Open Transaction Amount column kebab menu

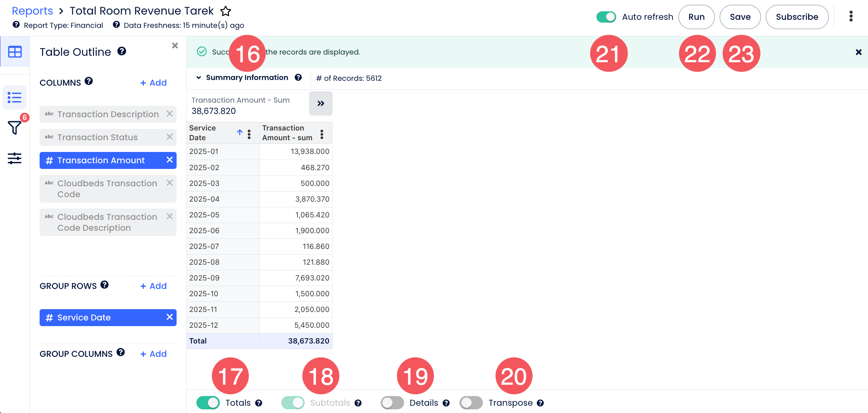click(322, 134)
